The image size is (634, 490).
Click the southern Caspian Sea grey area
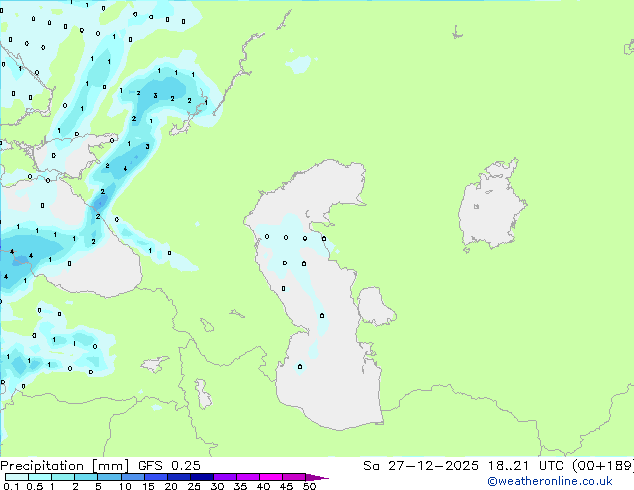click(332, 388)
